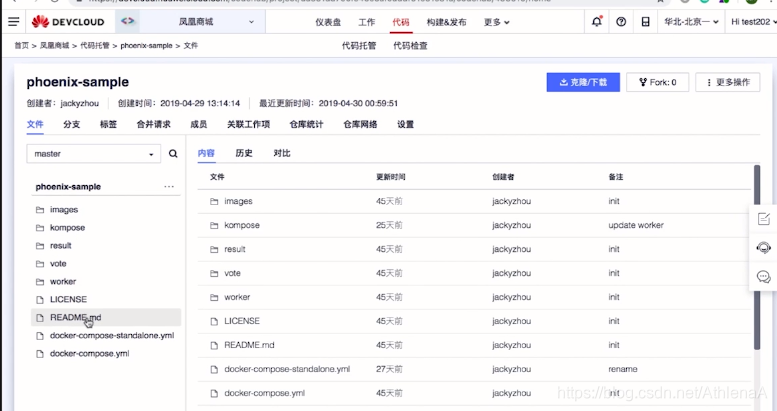Select the 文件 repository tab
Screen dimensions: 777x411
[x=35, y=124]
